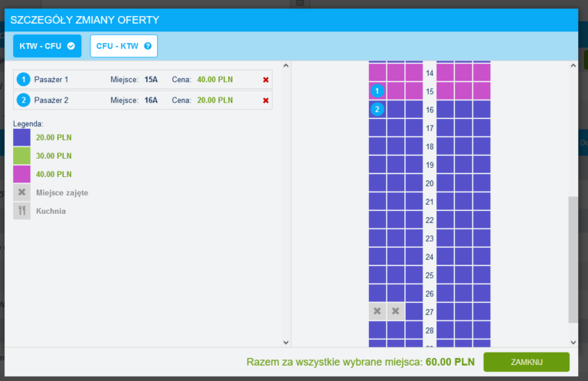Click the occupied seat icon in legend

click(22, 192)
